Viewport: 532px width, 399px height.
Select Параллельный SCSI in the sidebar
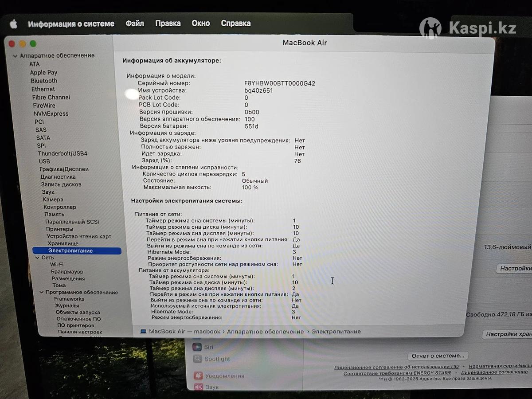[72, 222]
